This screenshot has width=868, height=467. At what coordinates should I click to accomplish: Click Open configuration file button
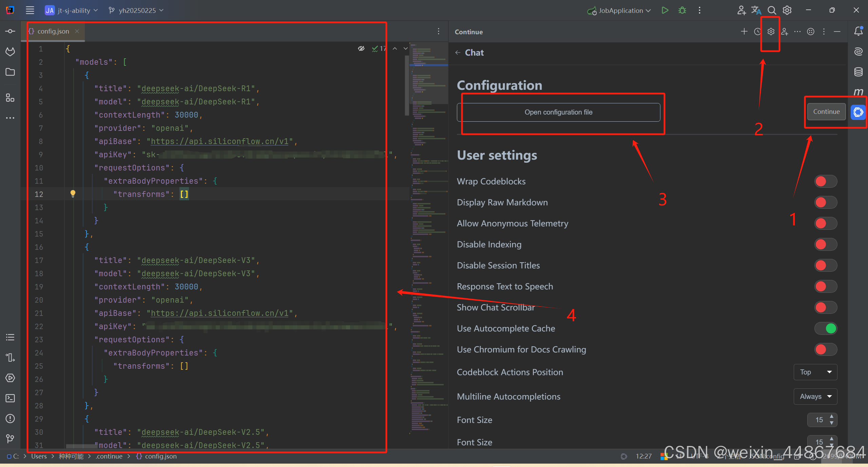tap(558, 112)
